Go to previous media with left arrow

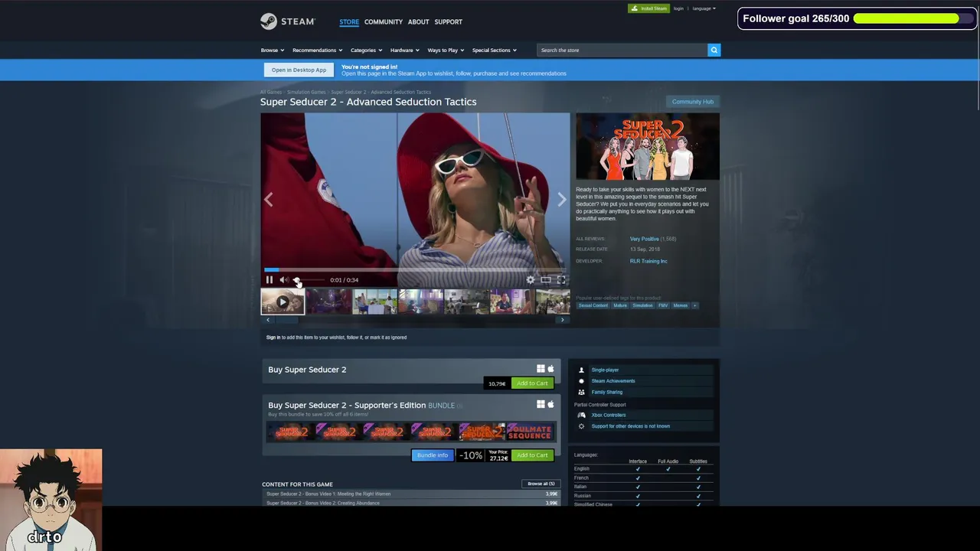coord(268,199)
